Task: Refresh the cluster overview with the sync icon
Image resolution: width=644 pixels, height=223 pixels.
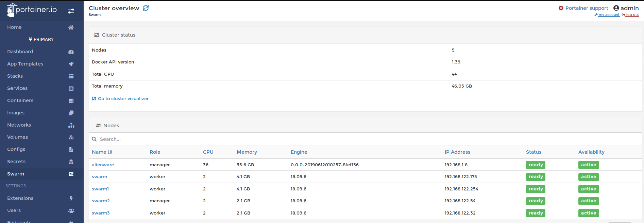Action: pos(146,8)
